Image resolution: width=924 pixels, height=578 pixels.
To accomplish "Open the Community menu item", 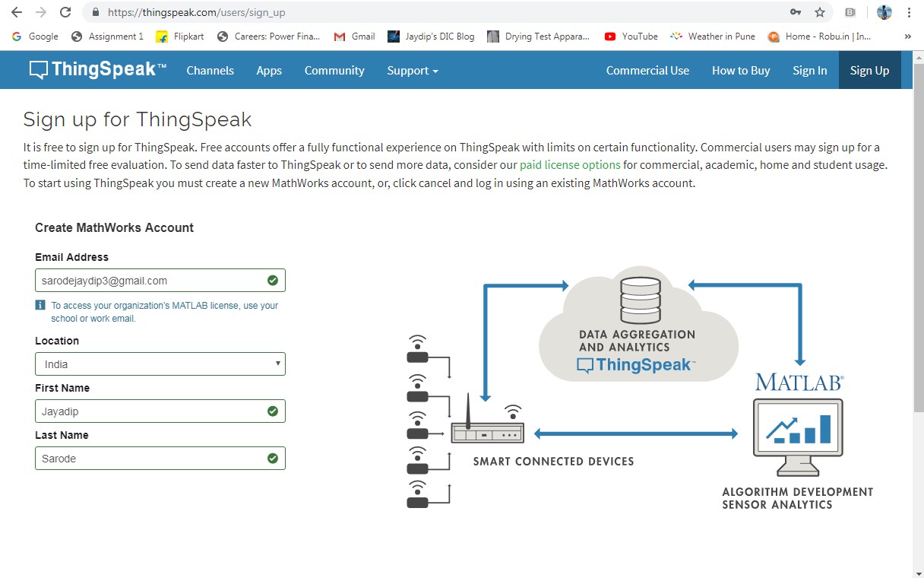I will (334, 70).
